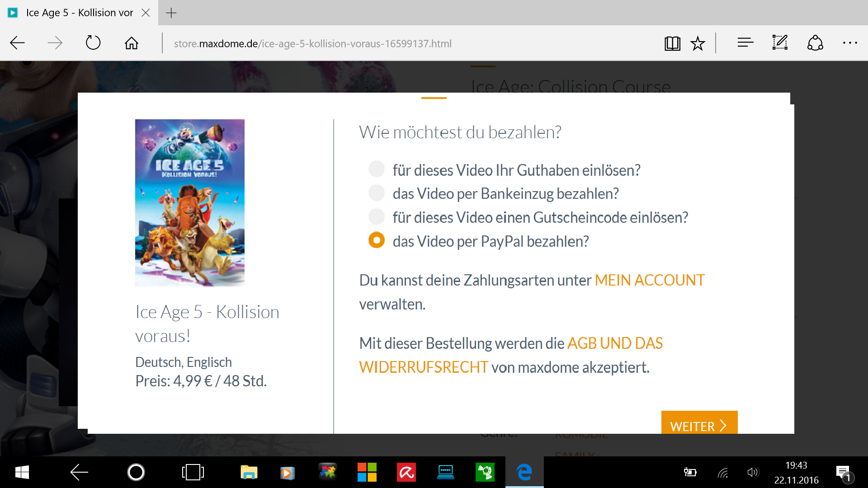This screenshot has width=868, height=488.
Task: Open File Explorer from the taskbar
Action: point(249,473)
